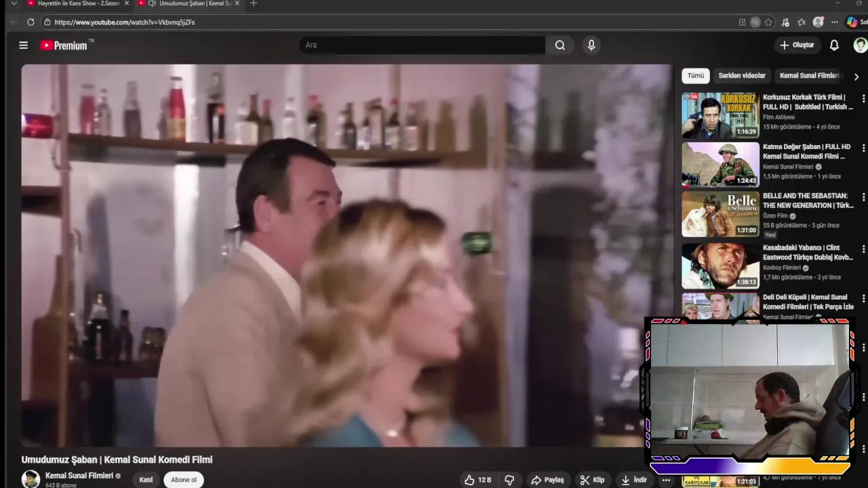Viewport: 868px width, 488px height.
Task: Open the favorites list toolbar icon
Action: (x=802, y=22)
